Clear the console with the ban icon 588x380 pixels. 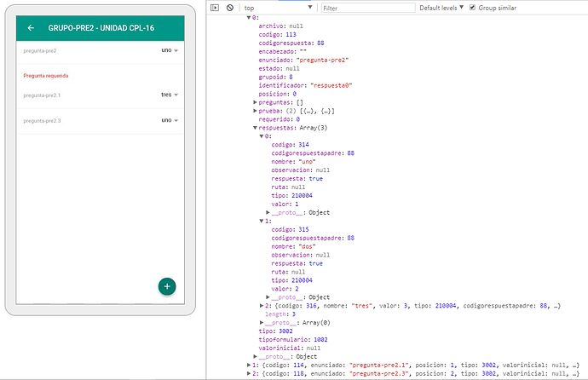(230, 8)
